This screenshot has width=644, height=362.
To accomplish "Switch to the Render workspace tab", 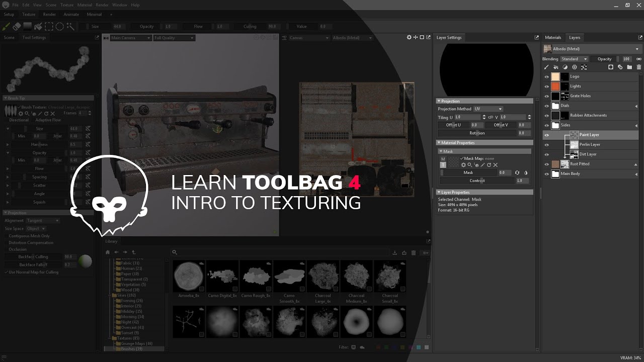I will [x=49, y=15].
